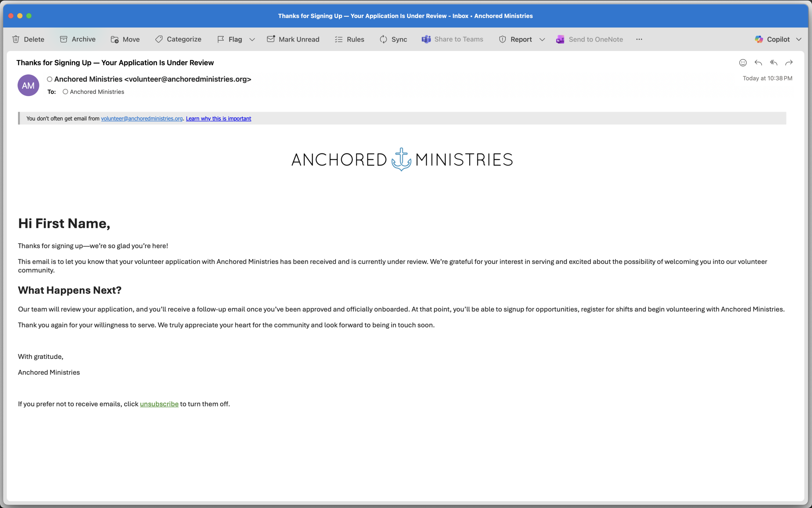Expand the Flag dropdown arrow
The image size is (812, 508).
pyautogui.click(x=252, y=40)
